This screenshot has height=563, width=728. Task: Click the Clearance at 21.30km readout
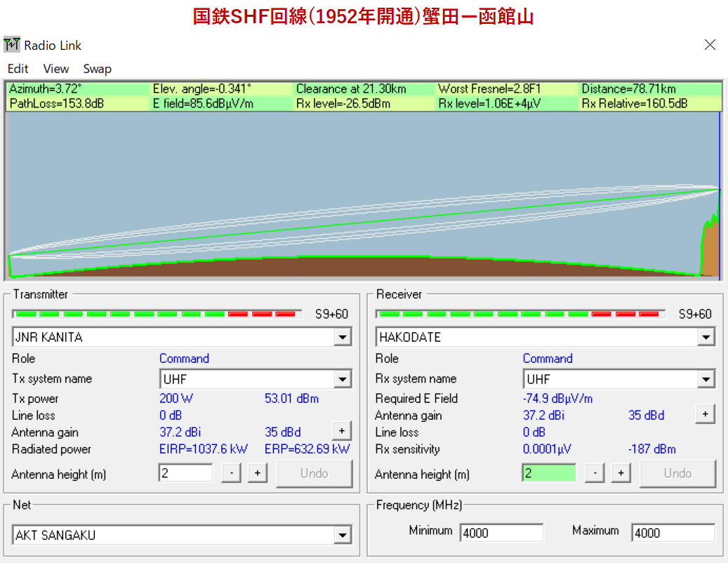351,88
